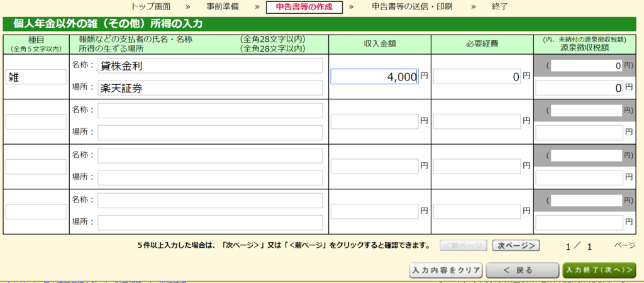Click the third row 種目 field
Image resolution: width=644 pixels, height=283 pixels.
[x=36, y=167]
